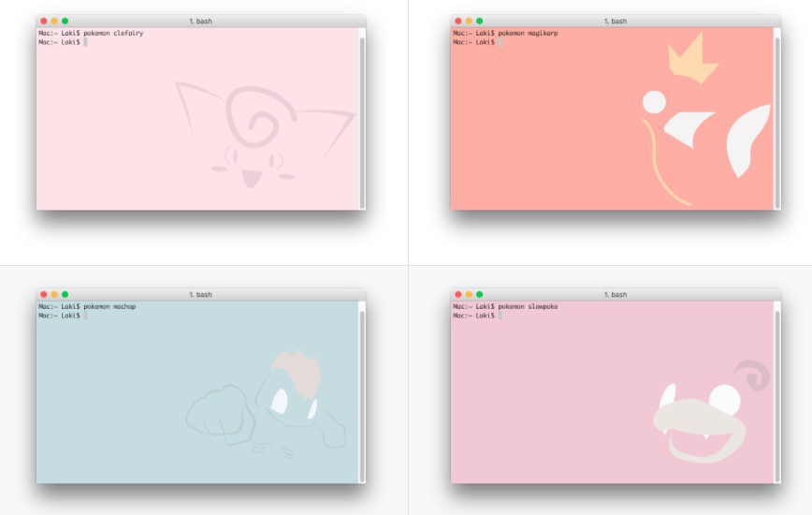Click the machop window scrollbar

(362, 396)
